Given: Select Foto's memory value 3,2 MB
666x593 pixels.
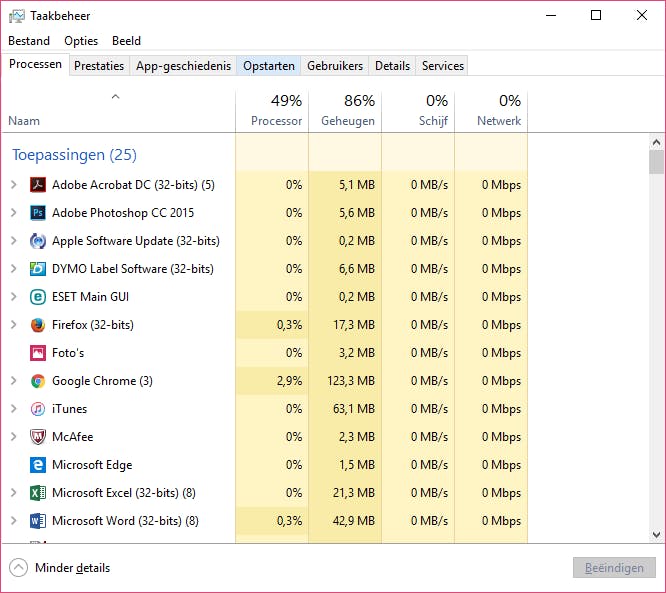Looking at the screenshot, I should 357,353.
